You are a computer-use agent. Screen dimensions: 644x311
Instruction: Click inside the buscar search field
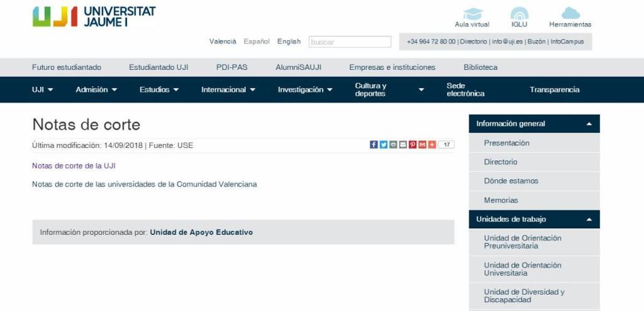tap(350, 41)
